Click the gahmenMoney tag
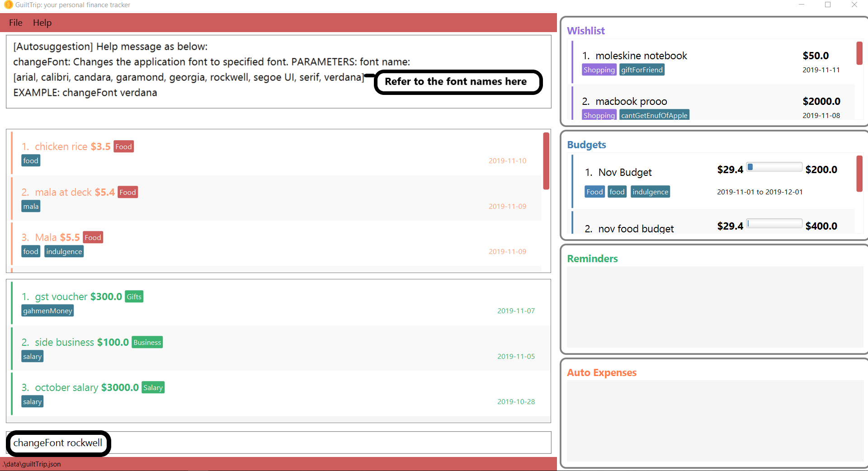The height and width of the screenshot is (471, 868). click(x=47, y=311)
